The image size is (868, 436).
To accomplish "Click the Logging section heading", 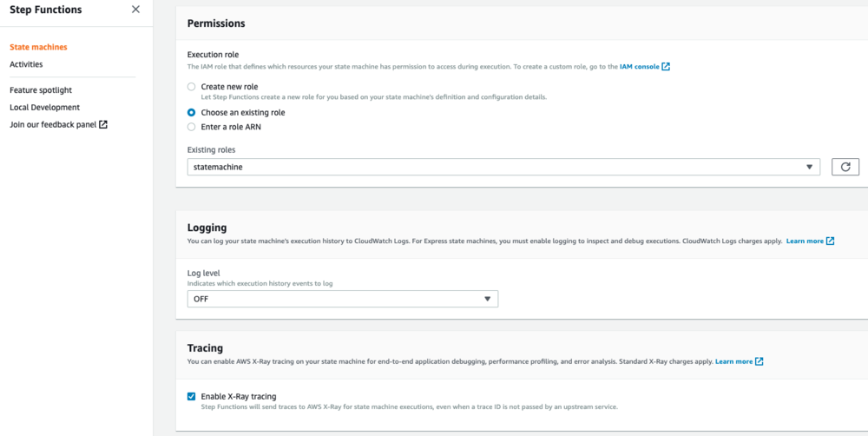I will point(207,228).
